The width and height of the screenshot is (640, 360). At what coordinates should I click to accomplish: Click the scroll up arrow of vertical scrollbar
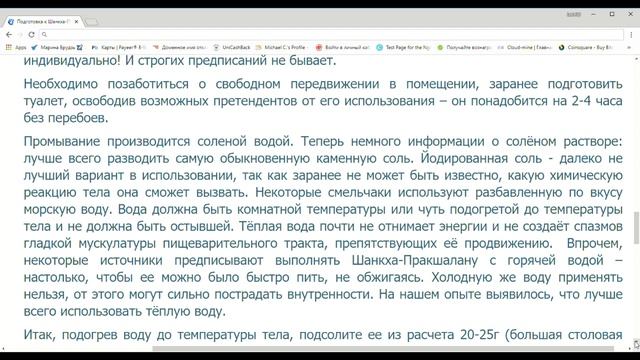coord(636,59)
